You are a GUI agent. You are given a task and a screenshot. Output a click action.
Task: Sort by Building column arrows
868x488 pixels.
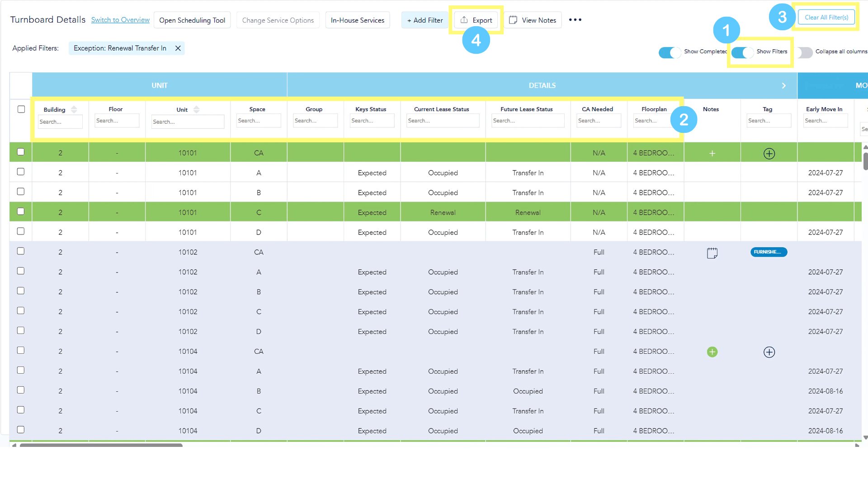pos(74,109)
